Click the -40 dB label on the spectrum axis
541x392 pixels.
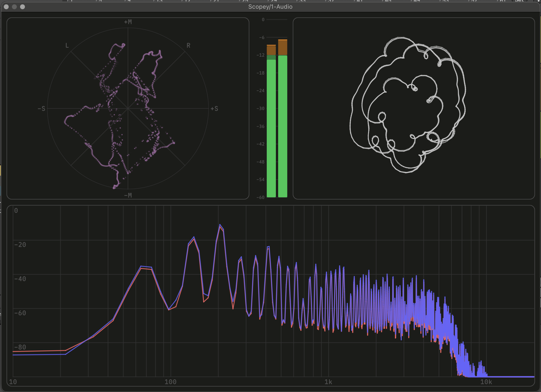coord(20,279)
